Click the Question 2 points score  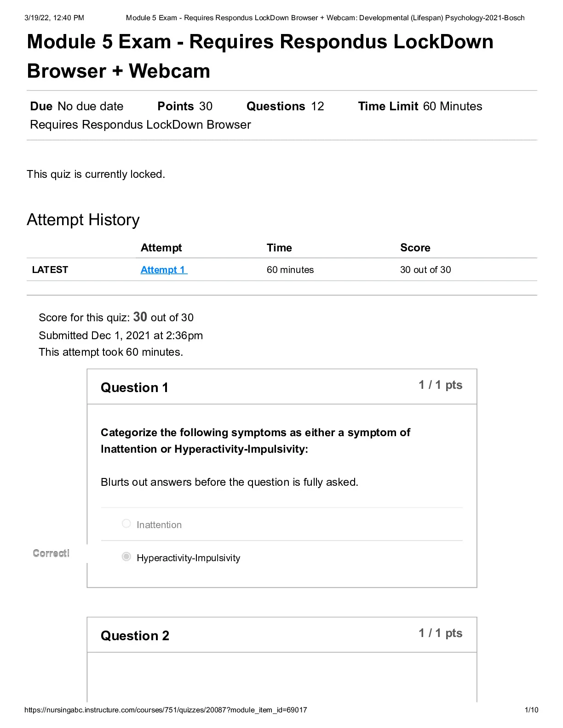(x=441, y=633)
